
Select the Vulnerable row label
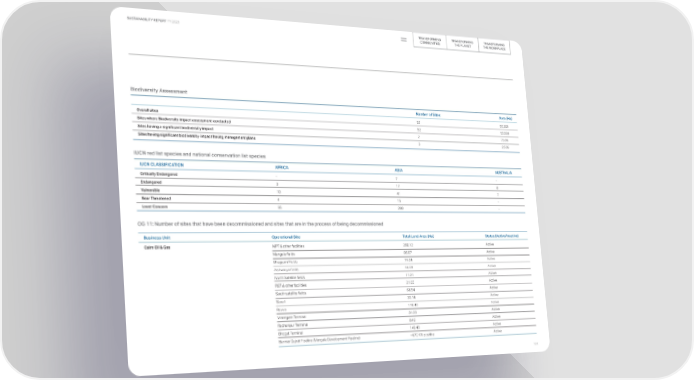coord(150,190)
